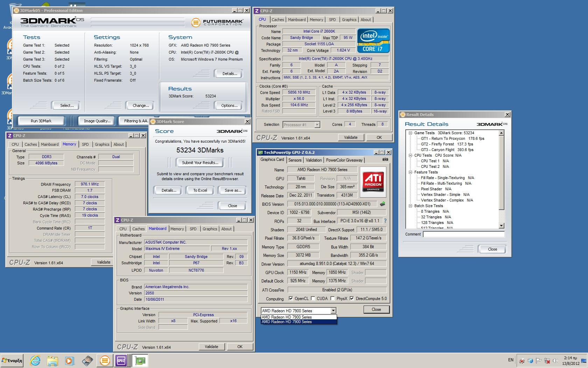Click the 3DMark Score window title icon

click(153, 122)
